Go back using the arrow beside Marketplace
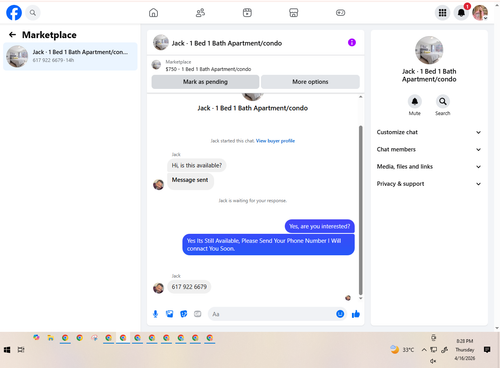Image resolution: width=500 pixels, height=368 pixels. tap(12, 35)
